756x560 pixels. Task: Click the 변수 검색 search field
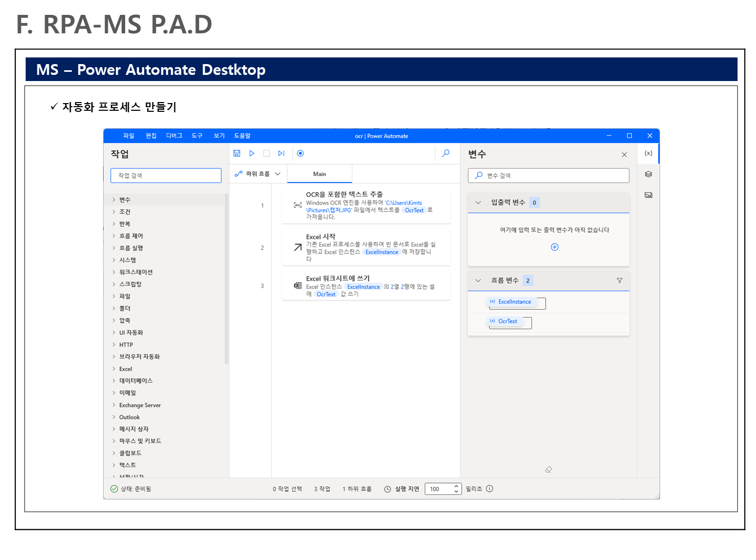(x=548, y=175)
